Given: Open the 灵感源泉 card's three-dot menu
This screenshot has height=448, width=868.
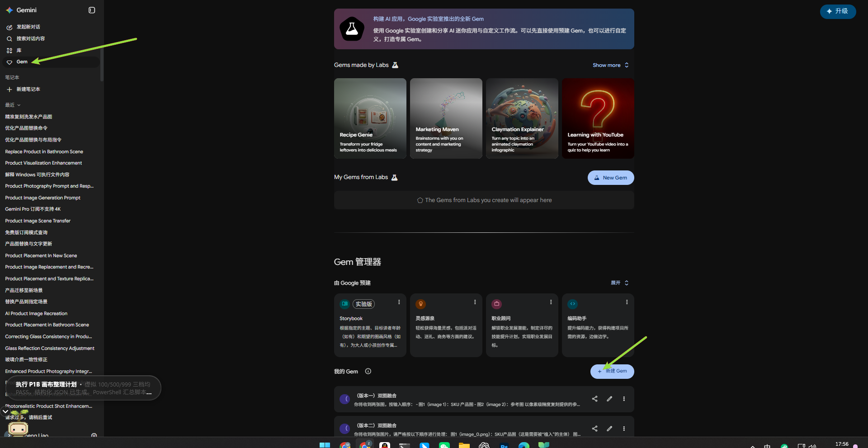Looking at the screenshot, I should pyautogui.click(x=475, y=302).
